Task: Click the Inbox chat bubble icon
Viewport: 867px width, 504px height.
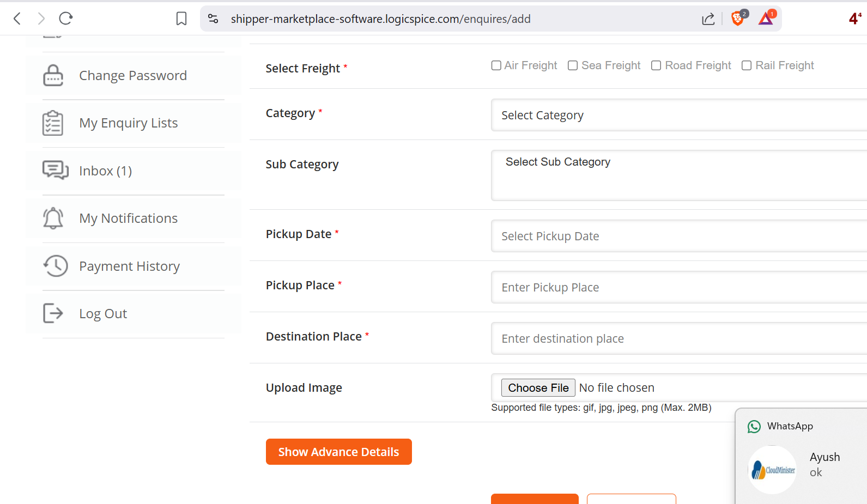Action: pyautogui.click(x=55, y=171)
